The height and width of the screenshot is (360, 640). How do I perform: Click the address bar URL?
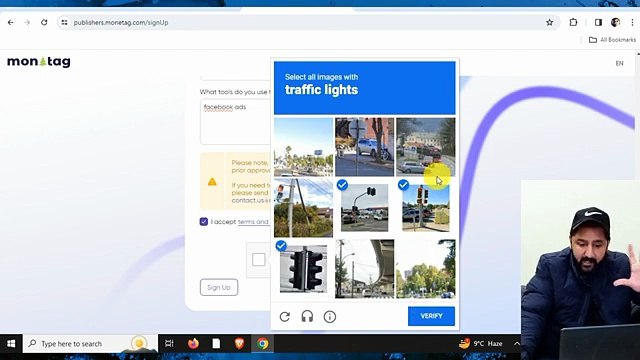(x=121, y=22)
